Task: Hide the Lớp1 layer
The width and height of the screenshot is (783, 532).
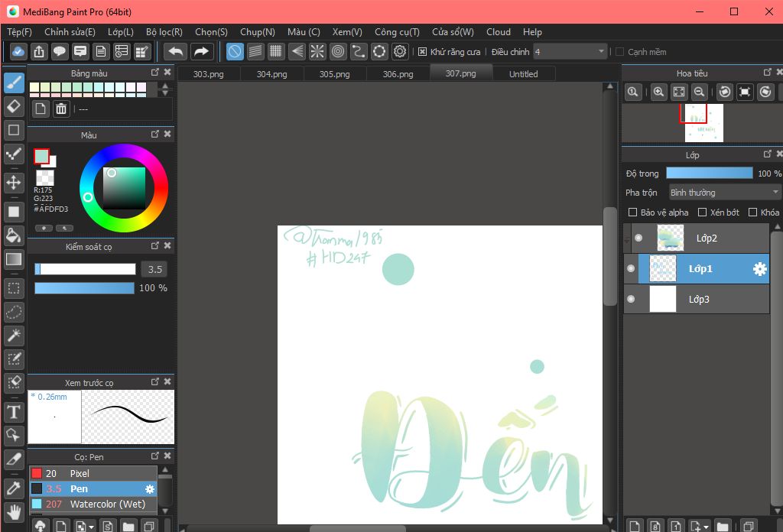Action: pos(631,268)
